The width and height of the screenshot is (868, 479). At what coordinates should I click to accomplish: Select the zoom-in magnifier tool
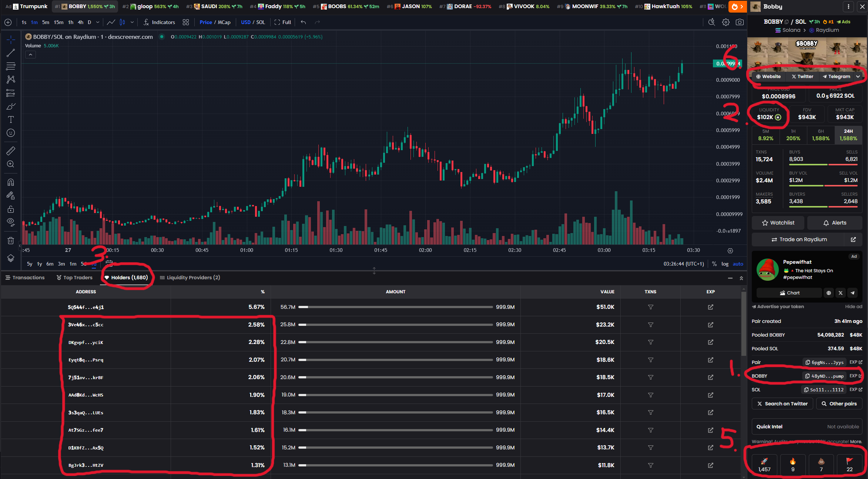point(11,164)
